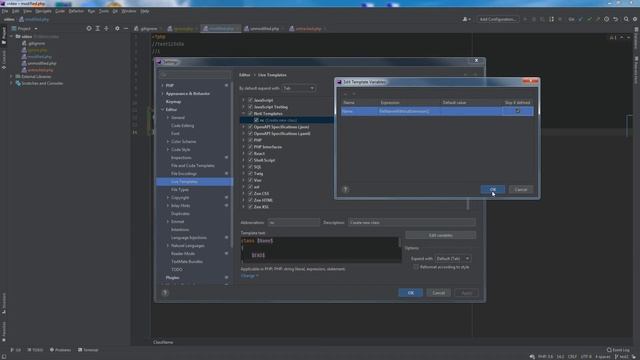The height and width of the screenshot is (360, 640).
Task: Click Select Opened File target icon
Action: pyautogui.click(x=89, y=28)
